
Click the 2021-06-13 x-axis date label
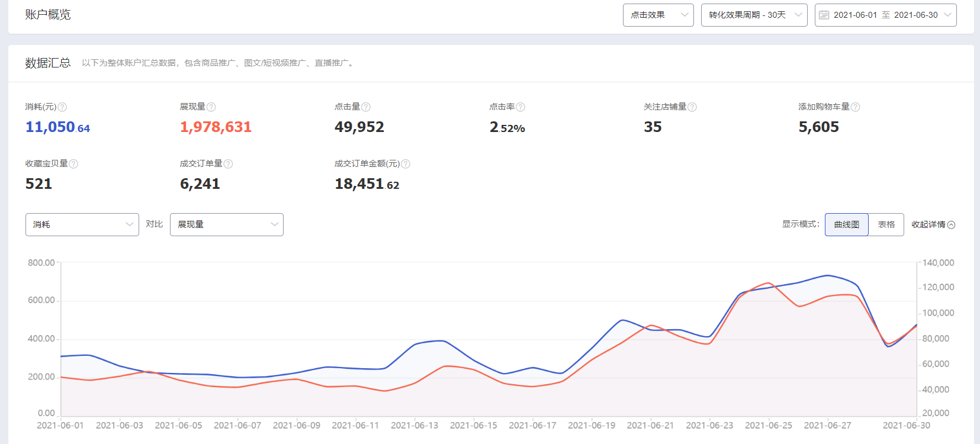[415, 425]
